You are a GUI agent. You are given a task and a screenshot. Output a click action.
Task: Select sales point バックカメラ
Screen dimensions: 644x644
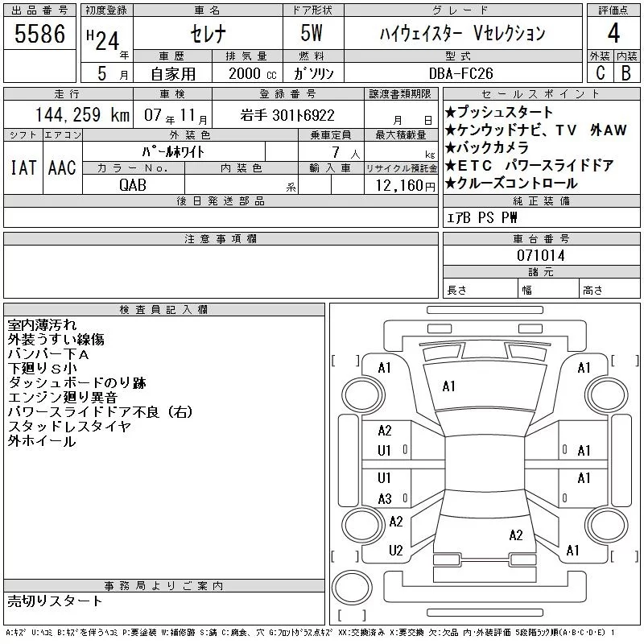[487, 147]
